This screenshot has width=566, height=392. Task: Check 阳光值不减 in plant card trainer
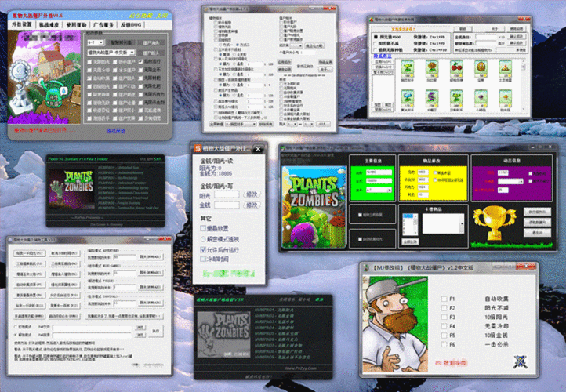(376, 43)
